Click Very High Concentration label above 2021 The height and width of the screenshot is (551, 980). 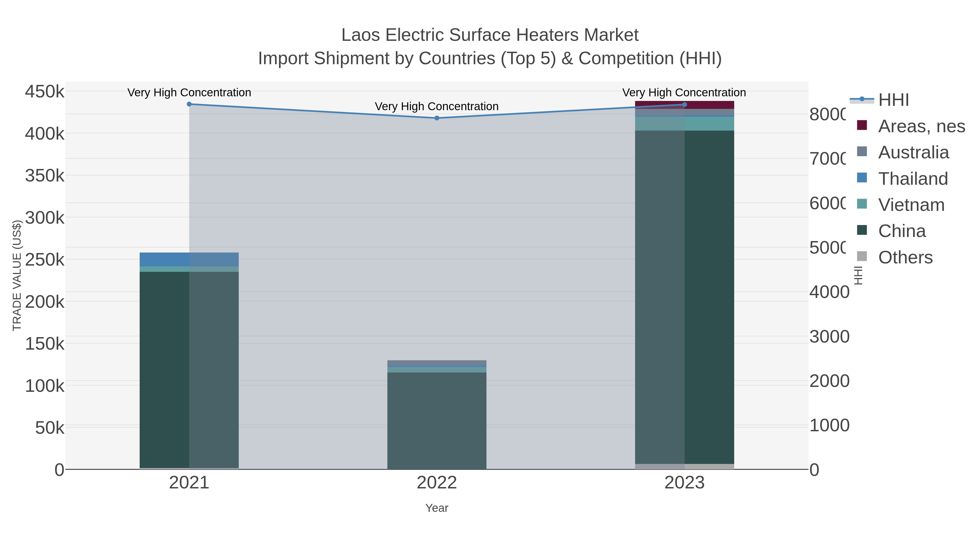point(189,93)
